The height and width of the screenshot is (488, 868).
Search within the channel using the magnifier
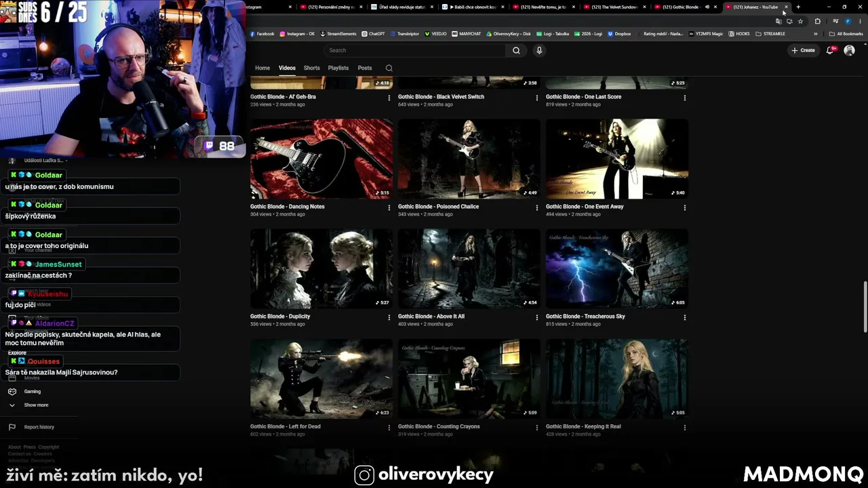pos(389,68)
